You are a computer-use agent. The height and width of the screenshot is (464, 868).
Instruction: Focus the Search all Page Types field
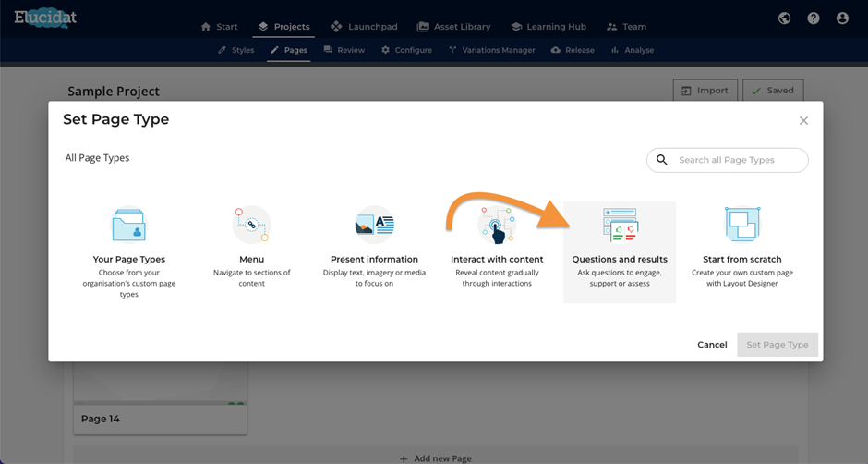pos(728,160)
